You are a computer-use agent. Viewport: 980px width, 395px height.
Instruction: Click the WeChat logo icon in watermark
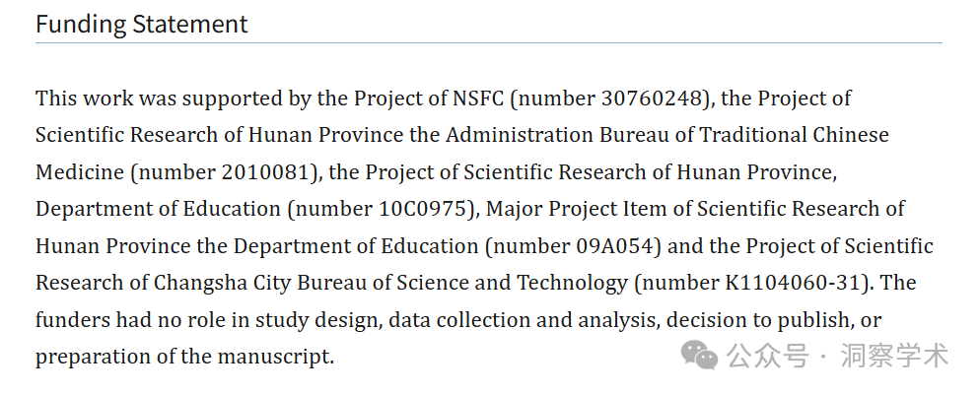pyautogui.click(x=699, y=356)
